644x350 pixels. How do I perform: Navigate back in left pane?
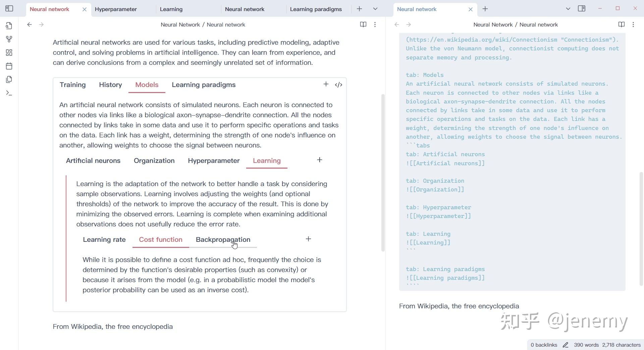click(x=30, y=25)
